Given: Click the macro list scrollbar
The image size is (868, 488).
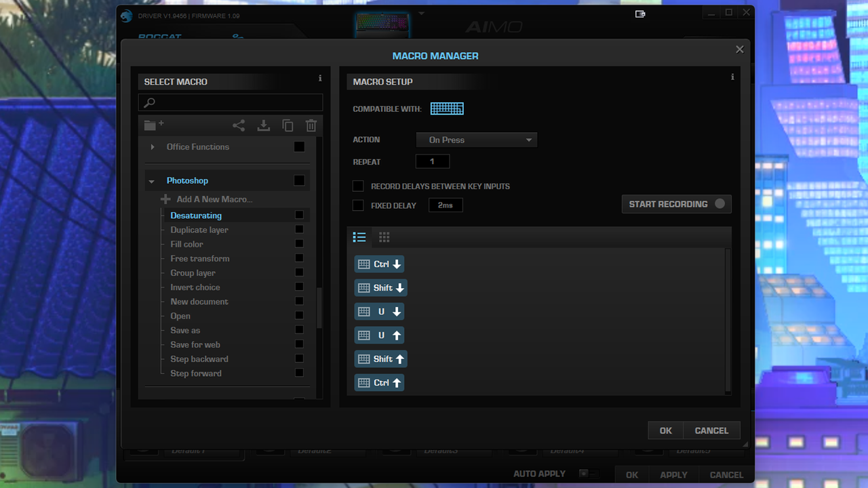Looking at the screenshot, I should click(x=319, y=308).
